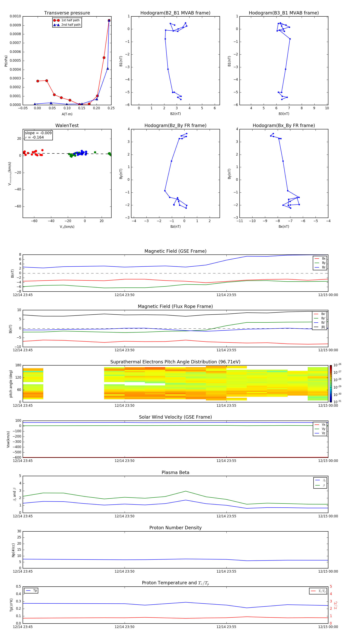The width and height of the screenshot is (351, 644).
Task: Click the "Magnetic Field (Flux Rope Frame)" title
Action: (175, 307)
